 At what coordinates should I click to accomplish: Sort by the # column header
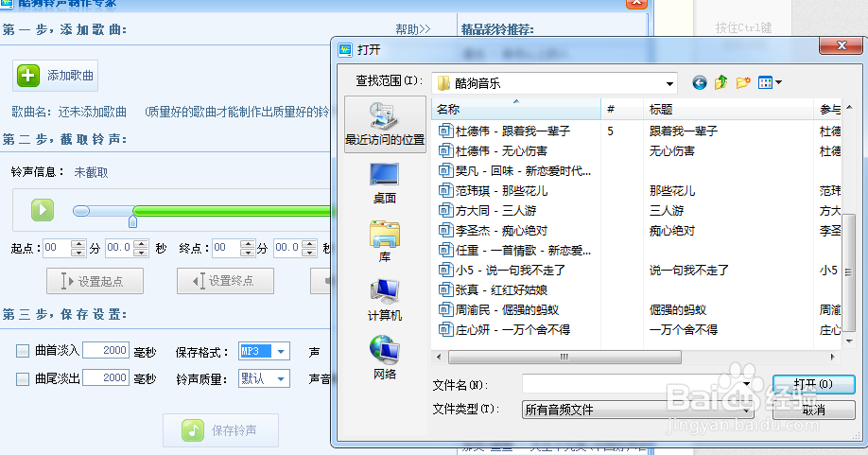(x=622, y=110)
